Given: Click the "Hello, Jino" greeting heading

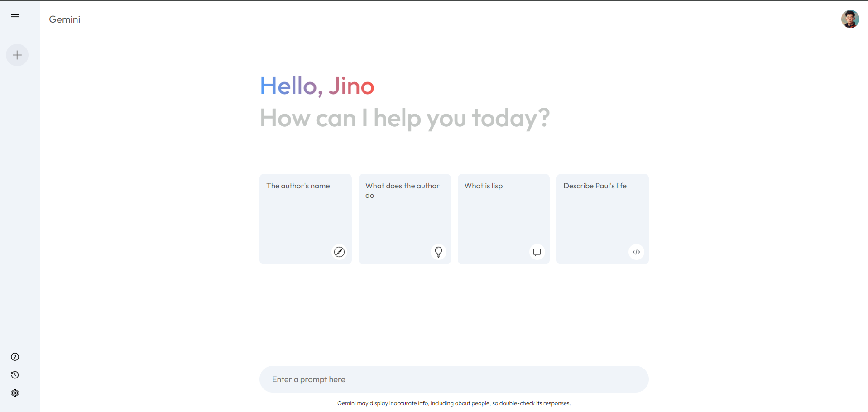Looking at the screenshot, I should point(317,86).
